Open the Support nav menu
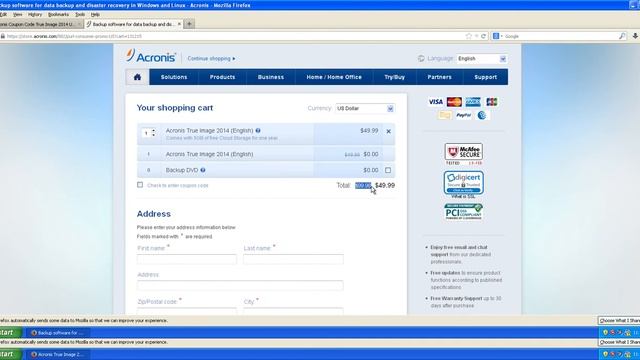This screenshot has height=360, width=640. click(x=485, y=77)
